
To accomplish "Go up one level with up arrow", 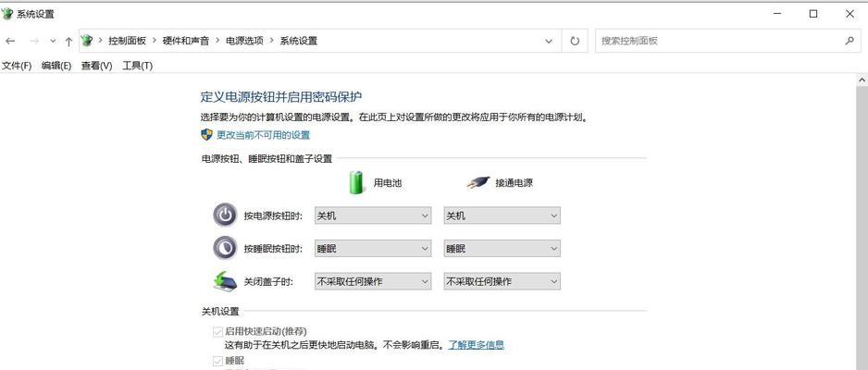I will [x=68, y=41].
